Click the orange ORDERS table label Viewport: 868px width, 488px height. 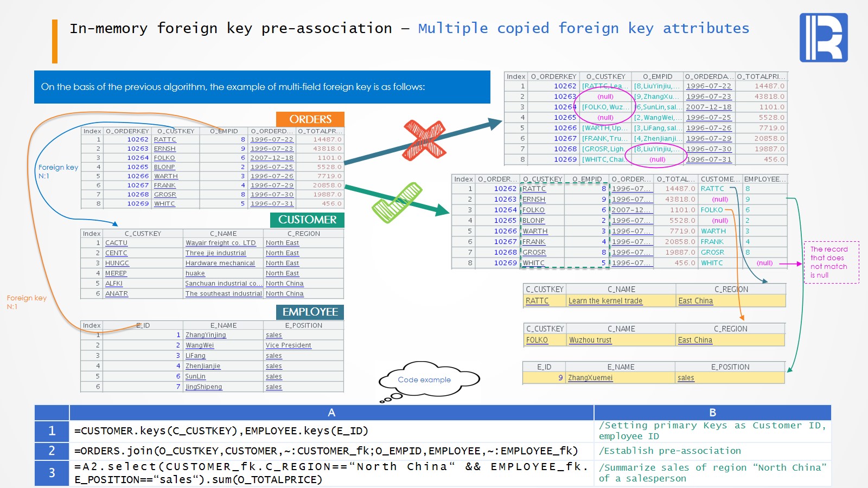[x=310, y=119]
